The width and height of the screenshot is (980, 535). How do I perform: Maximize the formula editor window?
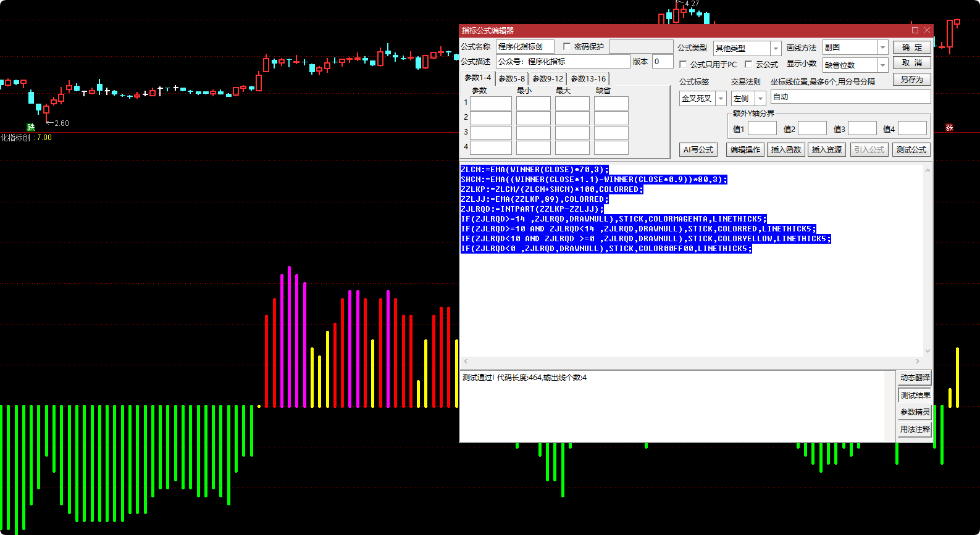click(x=915, y=30)
